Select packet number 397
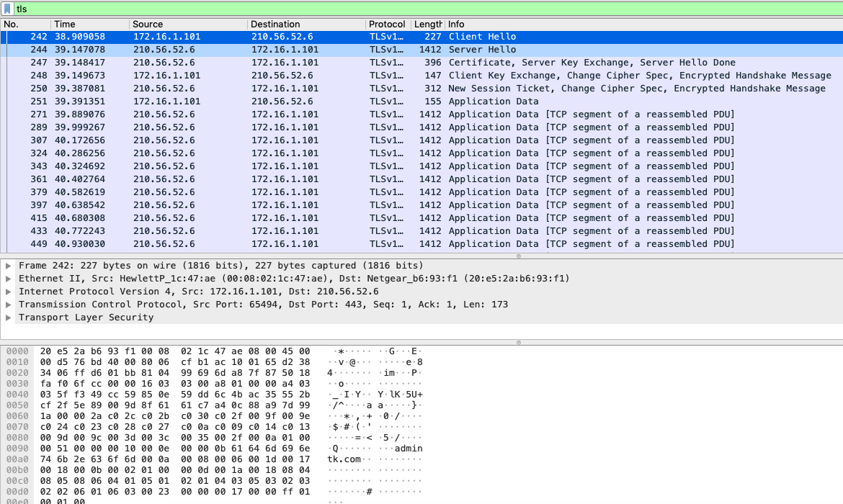 421,204
